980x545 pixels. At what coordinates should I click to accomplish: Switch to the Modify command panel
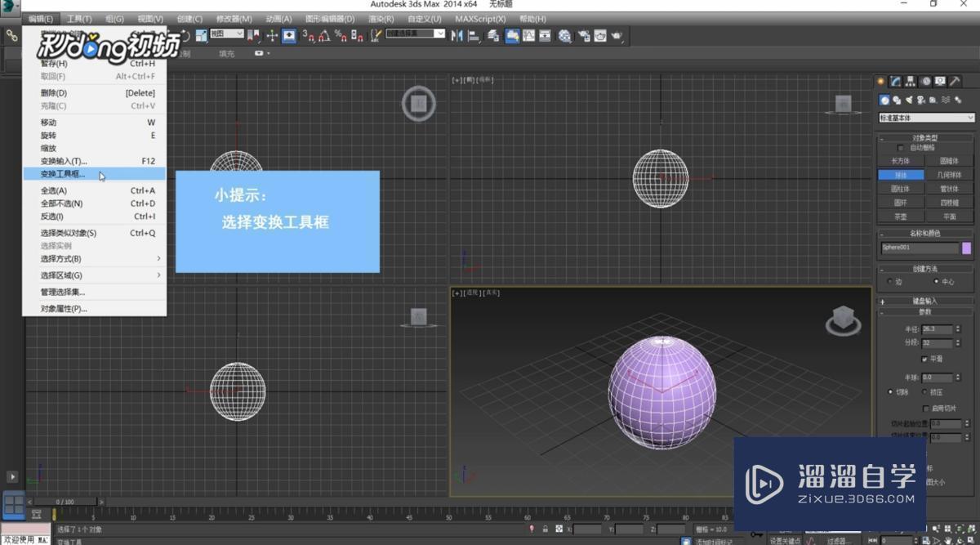(894, 82)
